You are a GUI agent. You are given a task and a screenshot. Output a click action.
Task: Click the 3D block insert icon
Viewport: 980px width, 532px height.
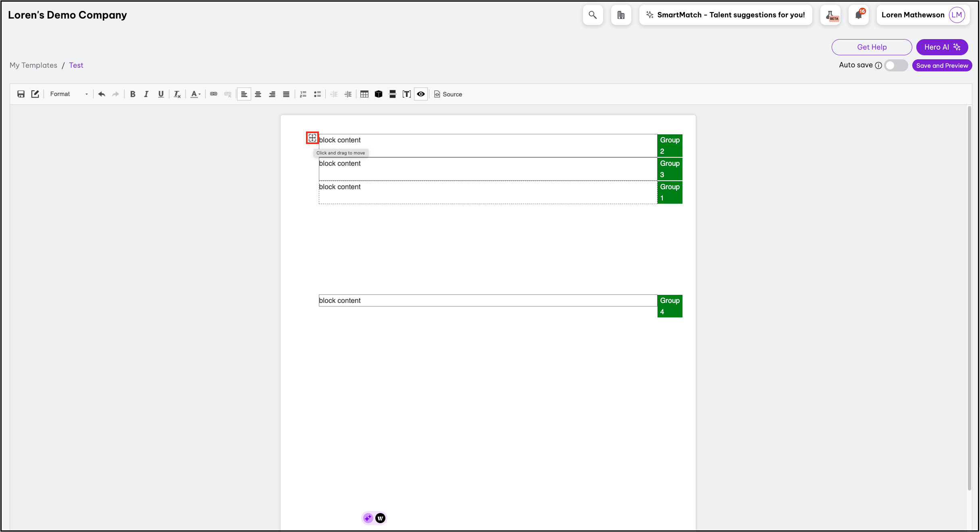(379, 94)
